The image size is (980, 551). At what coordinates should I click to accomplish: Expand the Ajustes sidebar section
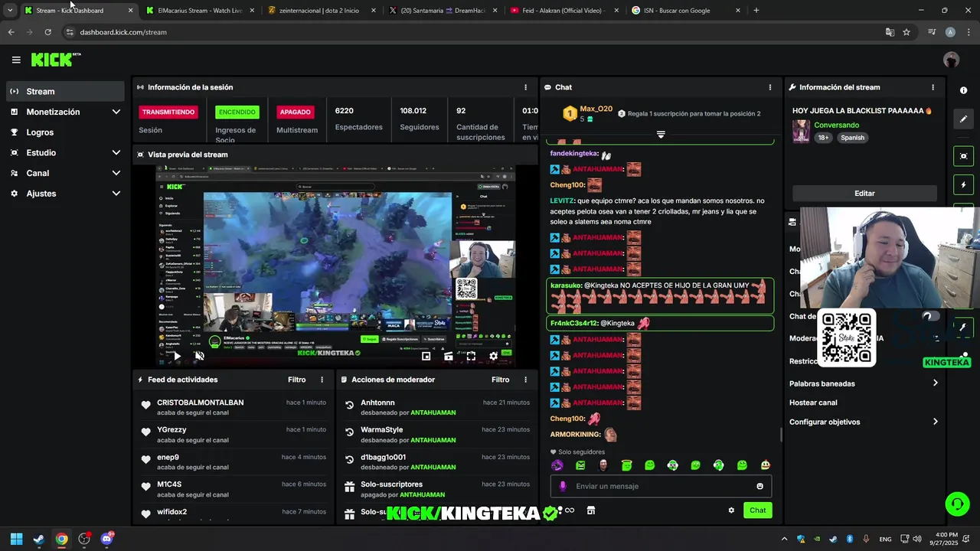[116, 194]
